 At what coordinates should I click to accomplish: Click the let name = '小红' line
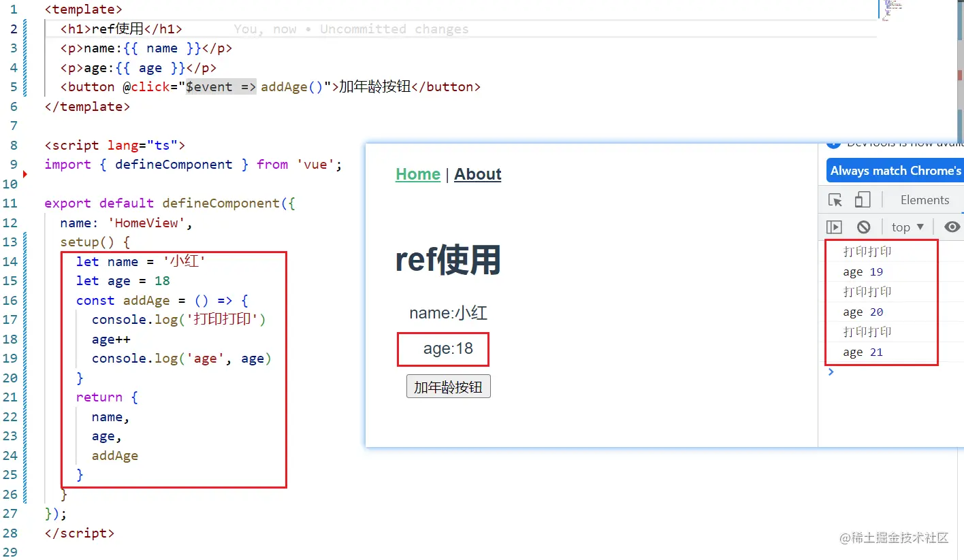tap(141, 262)
